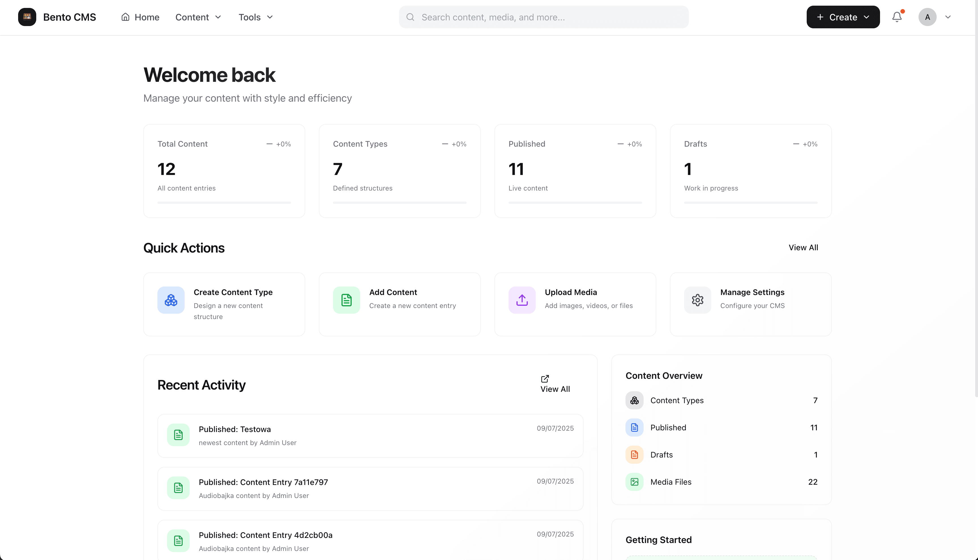Click the Content Types icon in Content Overview
Screen dimensions: 978x560
(634, 400)
